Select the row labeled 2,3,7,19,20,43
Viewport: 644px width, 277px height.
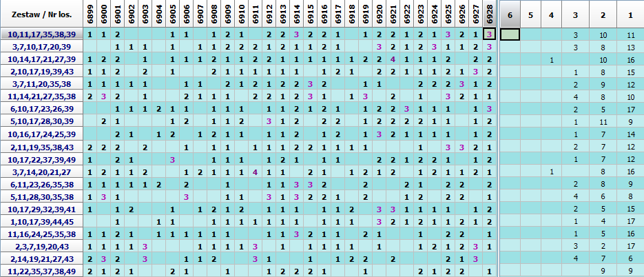pyautogui.click(x=41, y=247)
